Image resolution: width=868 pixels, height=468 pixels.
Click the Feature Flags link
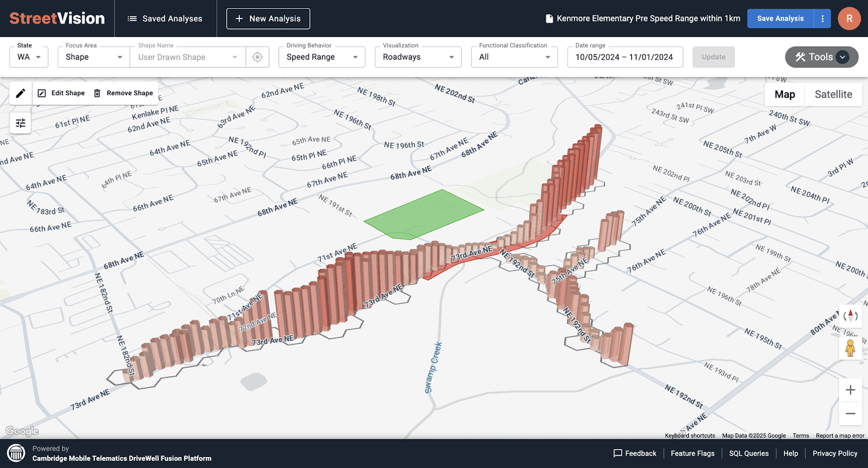pos(692,453)
